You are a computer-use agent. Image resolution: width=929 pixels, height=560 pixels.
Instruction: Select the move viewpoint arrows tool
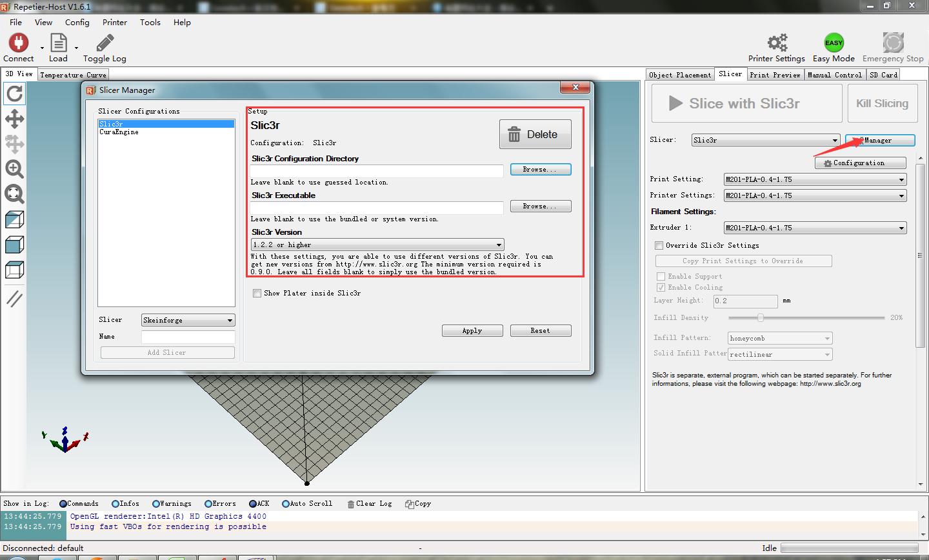tap(14, 119)
